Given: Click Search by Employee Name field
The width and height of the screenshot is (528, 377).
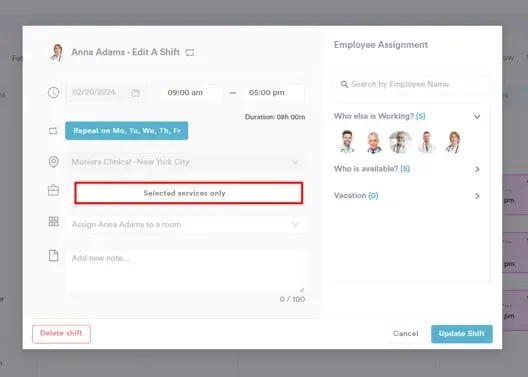Looking at the screenshot, I should pyautogui.click(x=411, y=84).
